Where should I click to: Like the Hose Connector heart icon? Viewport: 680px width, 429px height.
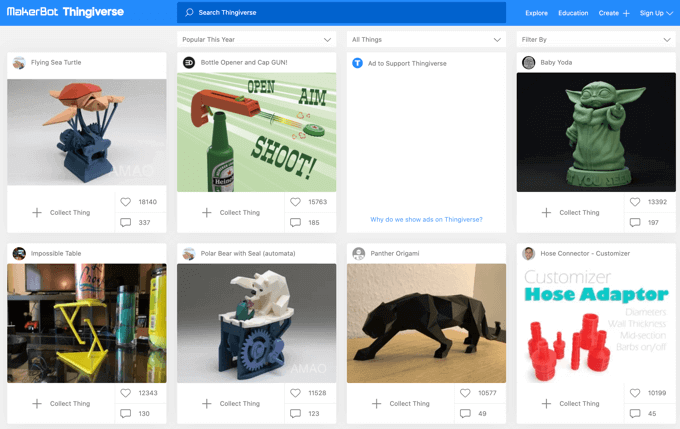coord(635,393)
